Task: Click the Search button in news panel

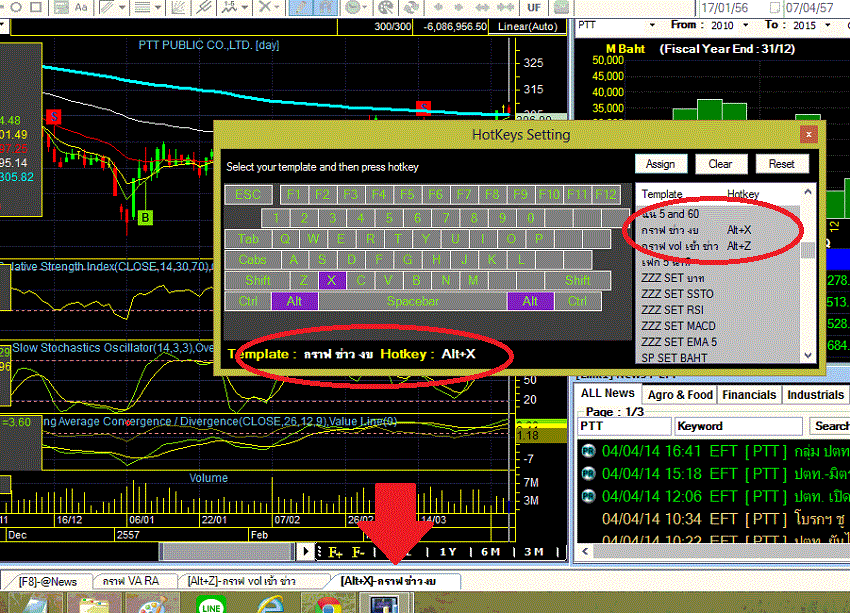Action: 830,426
